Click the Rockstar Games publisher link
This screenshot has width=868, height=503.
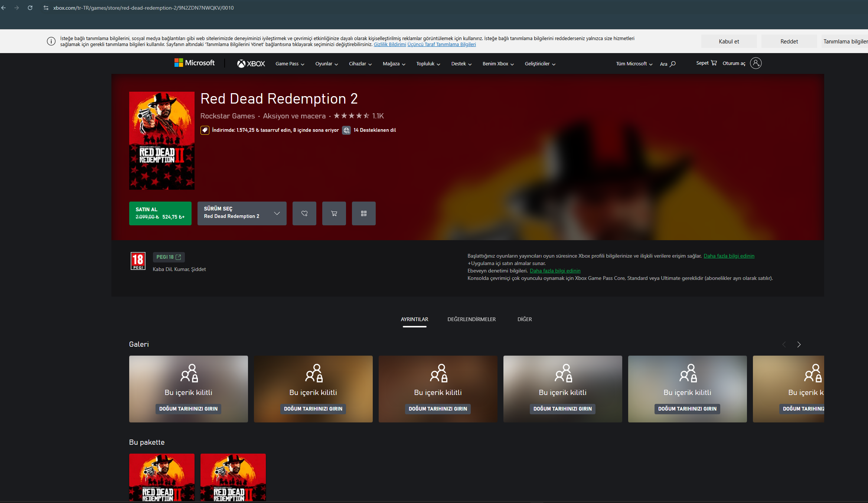point(228,116)
